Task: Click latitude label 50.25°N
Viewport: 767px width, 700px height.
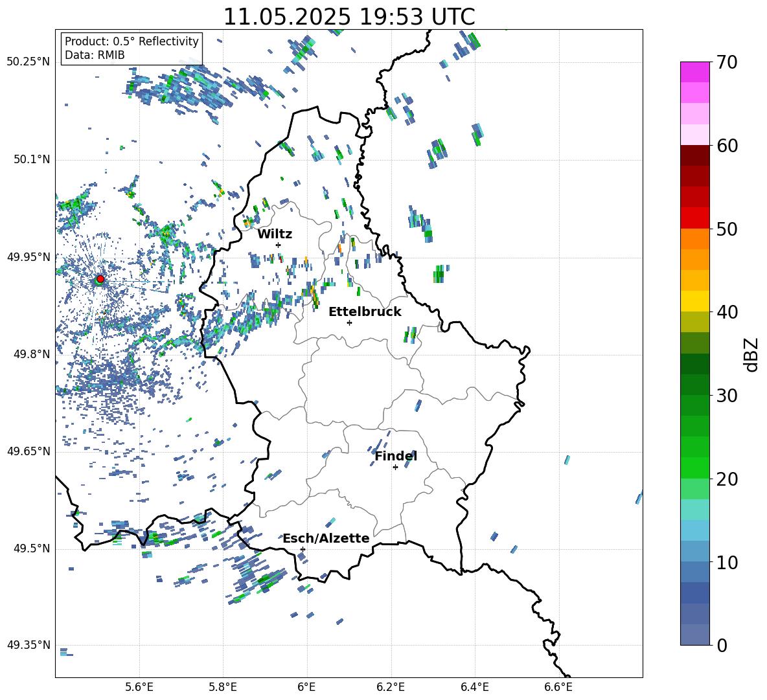Action: [x=29, y=62]
